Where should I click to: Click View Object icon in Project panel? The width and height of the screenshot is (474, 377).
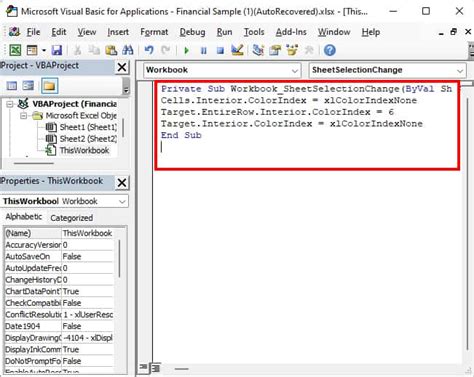[x=28, y=86]
